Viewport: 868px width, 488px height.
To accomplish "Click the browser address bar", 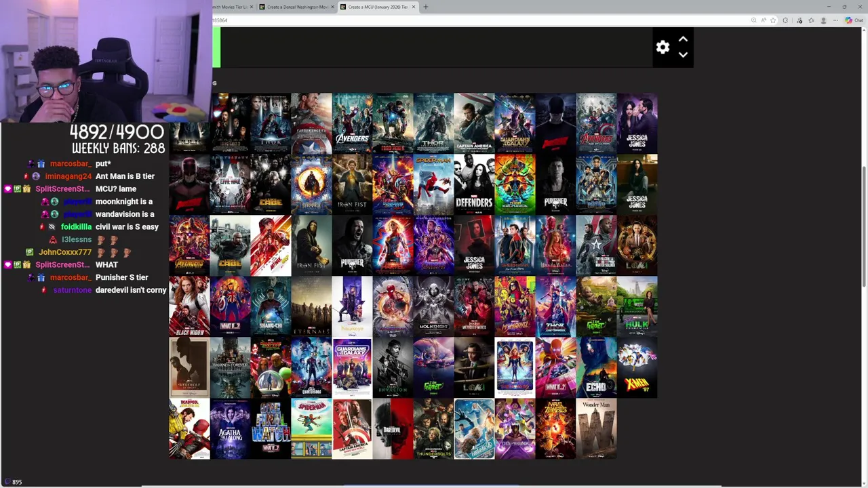I will click(x=475, y=20).
